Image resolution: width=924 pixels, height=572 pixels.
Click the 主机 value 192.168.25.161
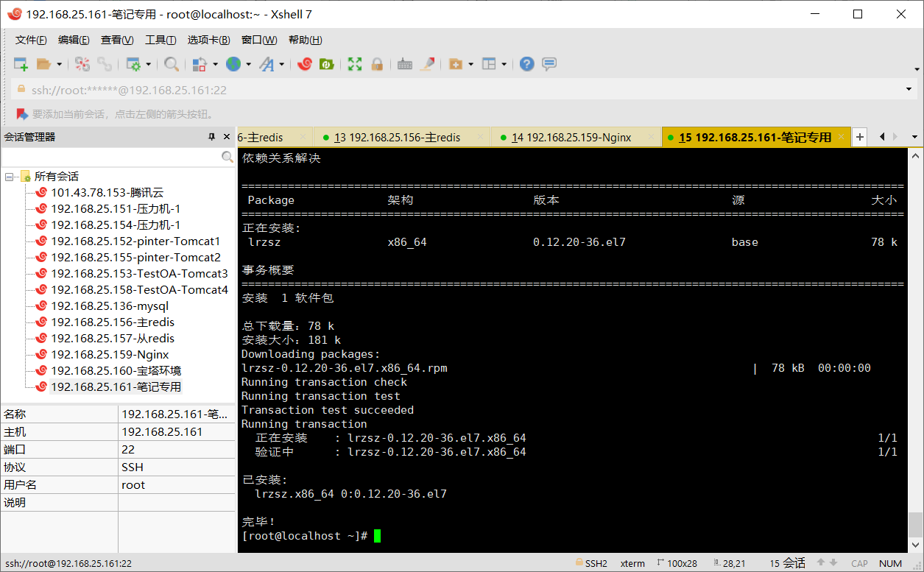pos(162,432)
